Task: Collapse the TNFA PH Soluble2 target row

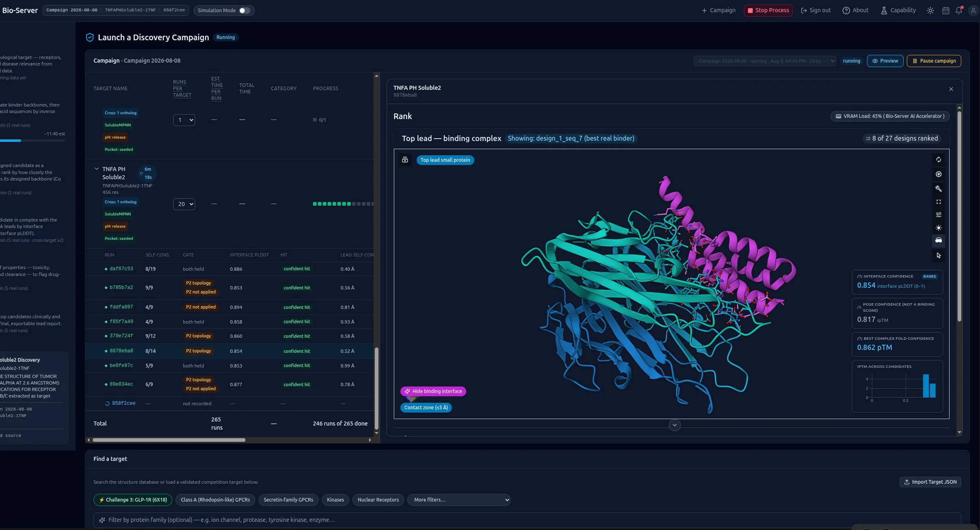Action: (x=97, y=169)
